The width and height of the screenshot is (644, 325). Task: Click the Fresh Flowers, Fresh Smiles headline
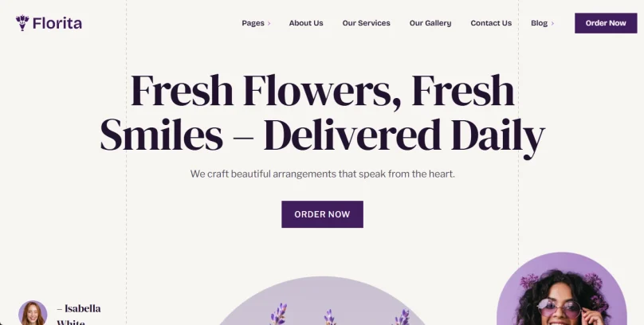[x=322, y=112]
